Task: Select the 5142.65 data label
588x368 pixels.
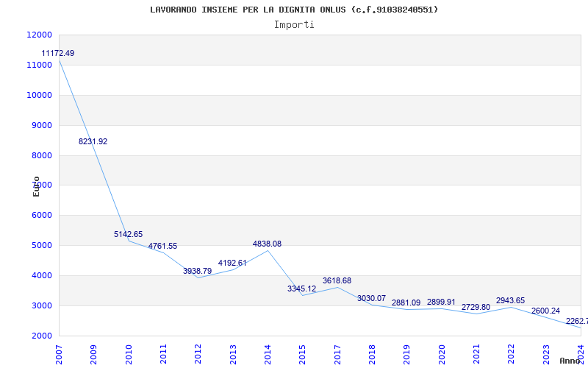Action: click(128, 234)
